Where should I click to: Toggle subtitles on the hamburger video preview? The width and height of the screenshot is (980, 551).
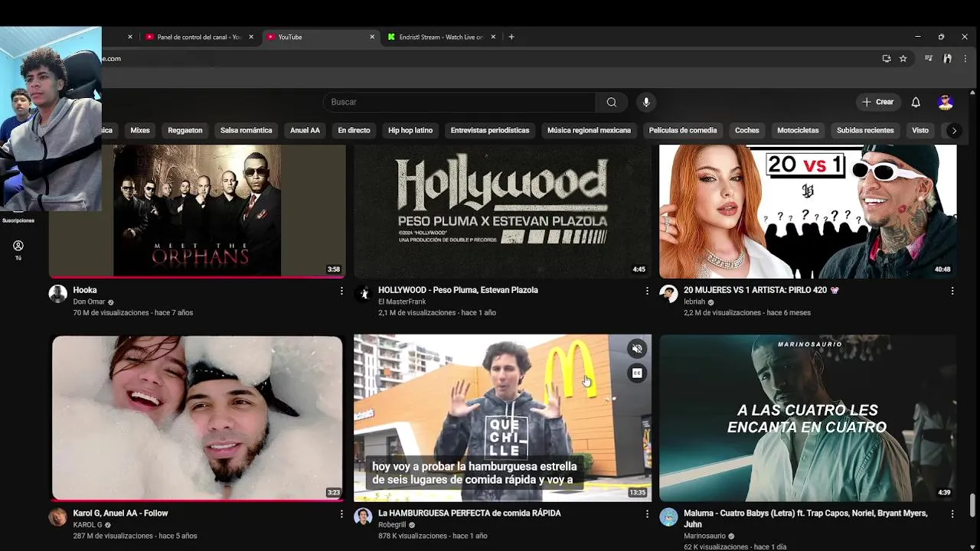click(x=636, y=373)
